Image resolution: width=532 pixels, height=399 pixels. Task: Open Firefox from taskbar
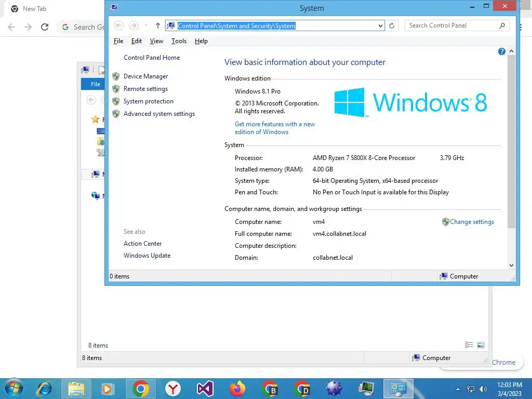(237, 389)
